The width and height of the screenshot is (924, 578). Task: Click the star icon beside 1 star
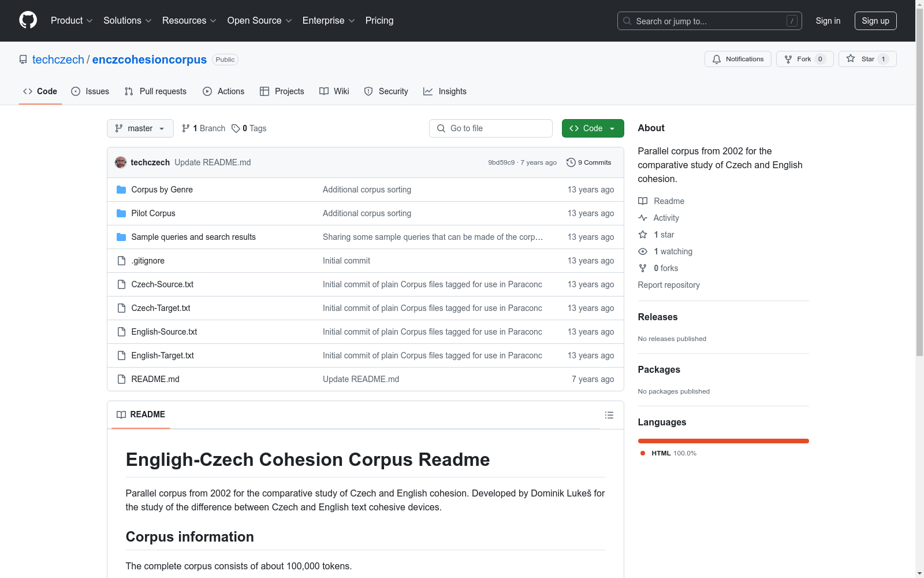pos(643,235)
